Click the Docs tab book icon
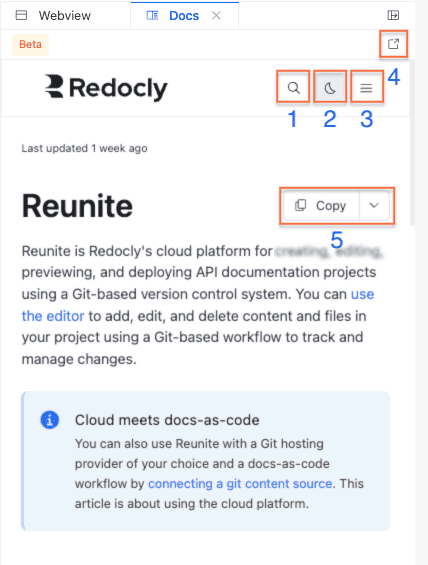428x565 pixels. point(152,15)
